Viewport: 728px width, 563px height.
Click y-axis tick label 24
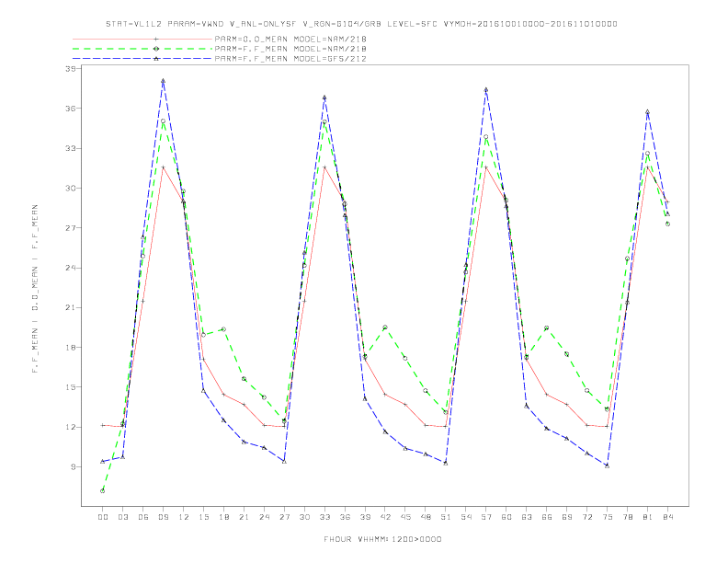71,268
